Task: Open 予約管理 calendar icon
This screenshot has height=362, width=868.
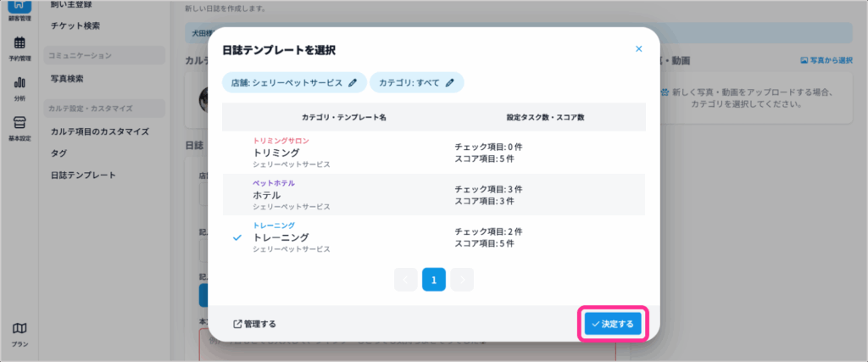Action: point(19,47)
